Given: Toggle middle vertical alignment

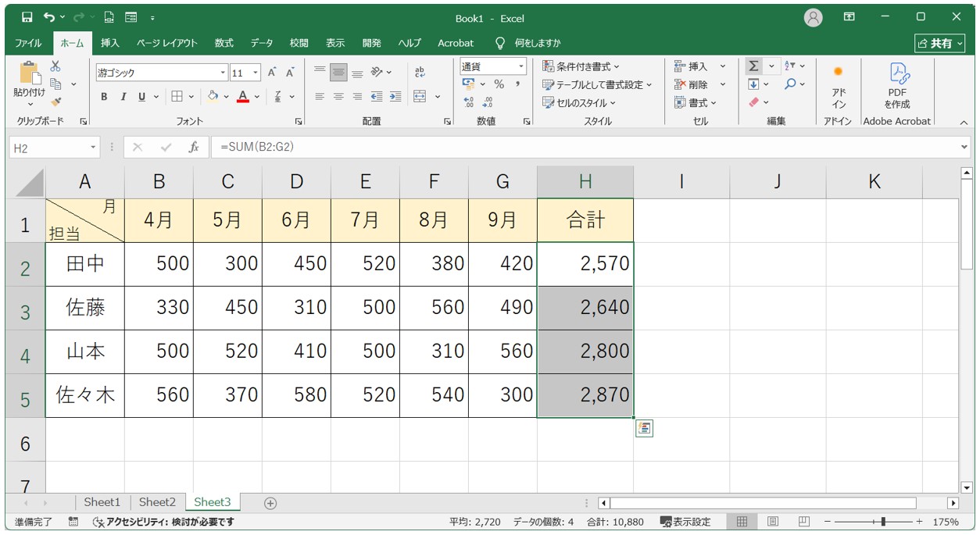Looking at the screenshot, I should 338,73.
